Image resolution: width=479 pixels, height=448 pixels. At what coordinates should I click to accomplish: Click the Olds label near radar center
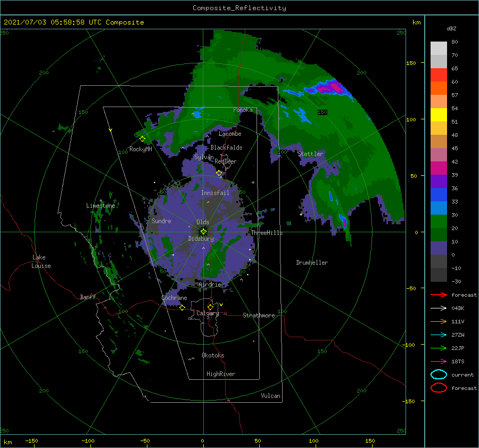pos(203,222)
